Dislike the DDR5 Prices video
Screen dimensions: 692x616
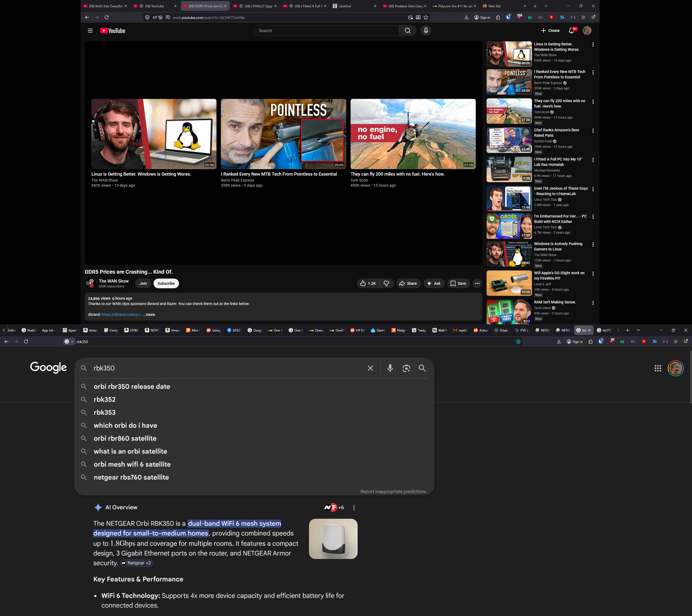click(387, 284)
